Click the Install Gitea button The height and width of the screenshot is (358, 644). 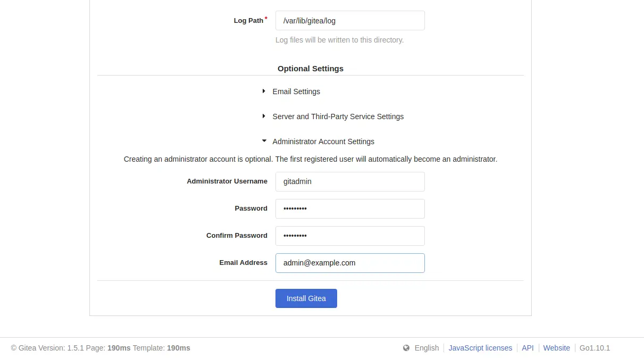pyautogui.click(x=306, y=298)
